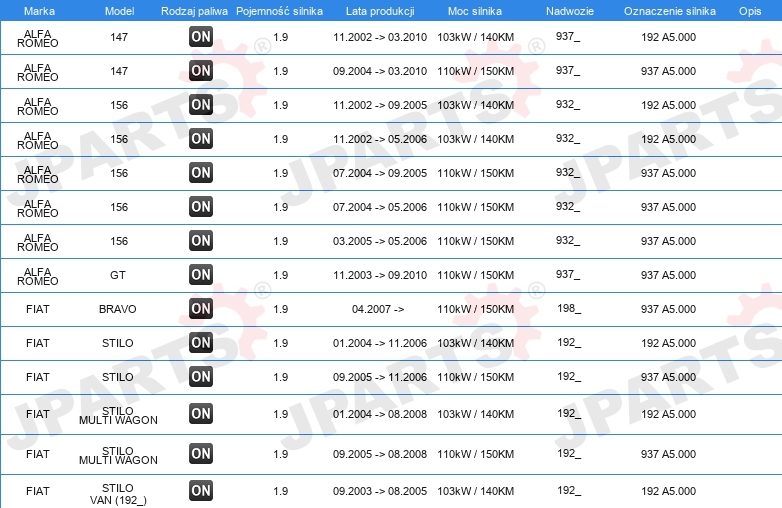
Task: Click the ON icon in the 156 11.2002 -> 05.2006 row
Action: 201,139
